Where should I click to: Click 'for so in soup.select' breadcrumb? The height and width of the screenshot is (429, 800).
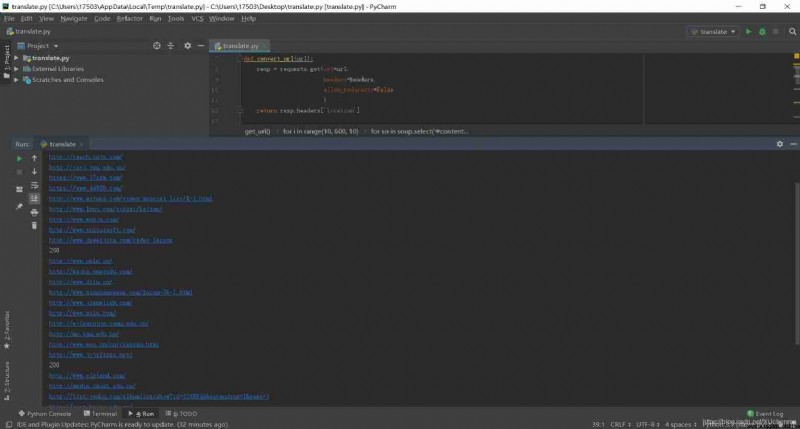click(x=419, y=131)
